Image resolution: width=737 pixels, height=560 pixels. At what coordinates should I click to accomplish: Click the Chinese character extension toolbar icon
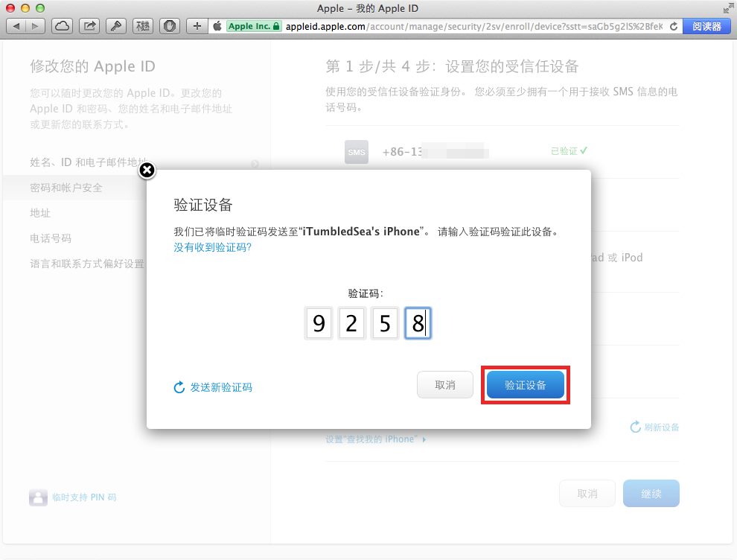click(x=143, y=26)
